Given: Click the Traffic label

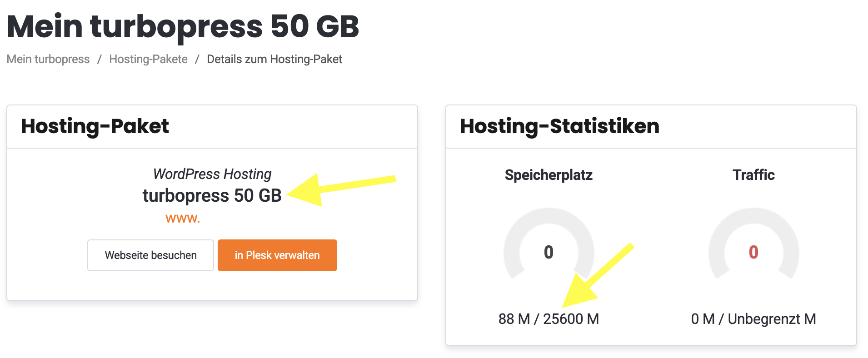Looking at the screenshot, I should (753, 175).
